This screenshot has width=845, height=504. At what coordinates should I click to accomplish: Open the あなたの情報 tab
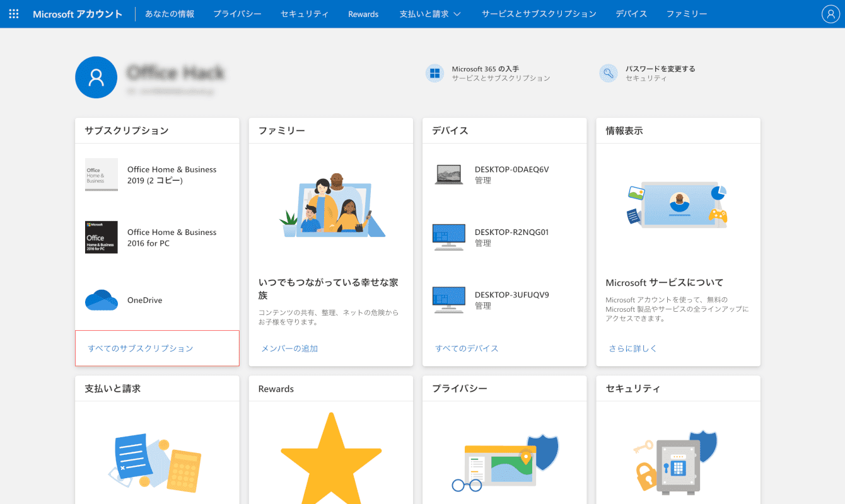[170, 14]
